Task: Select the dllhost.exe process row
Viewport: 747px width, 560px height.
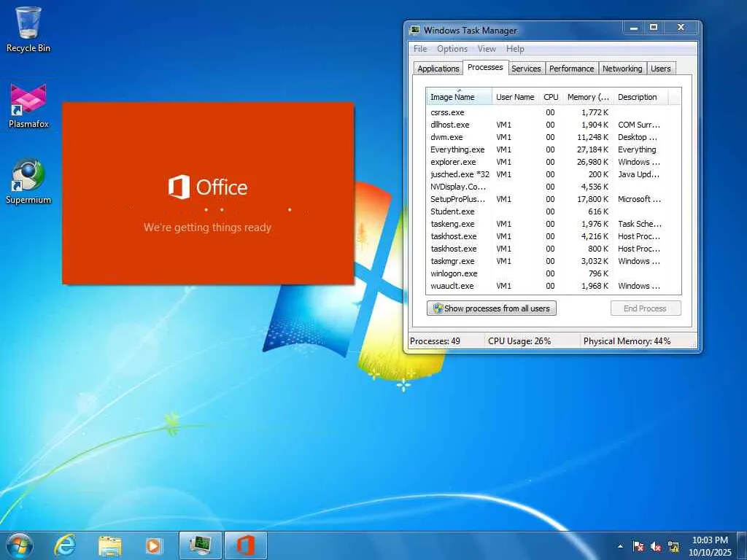Action: (554, 125)
